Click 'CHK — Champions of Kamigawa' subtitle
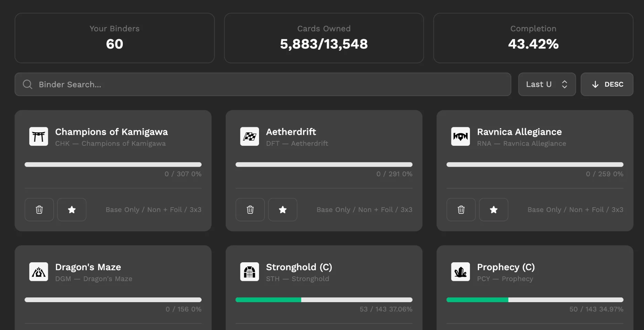644x330 pixels. 110,144
